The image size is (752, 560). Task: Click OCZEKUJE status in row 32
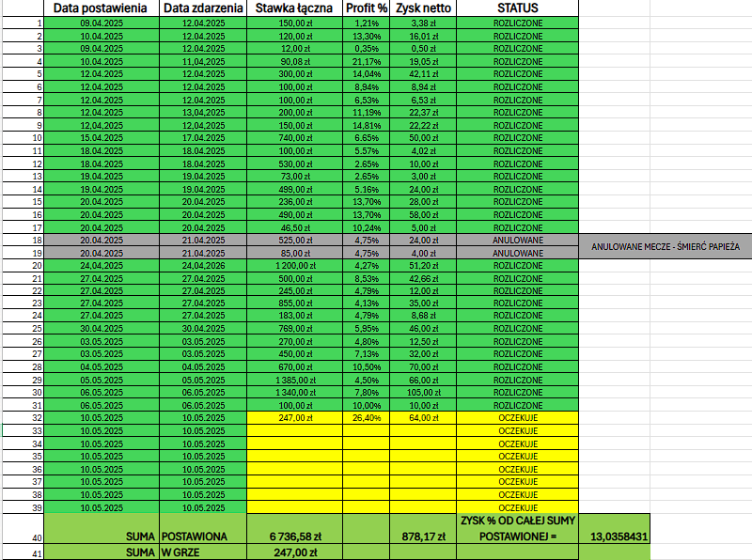click(x=518, y=417)
